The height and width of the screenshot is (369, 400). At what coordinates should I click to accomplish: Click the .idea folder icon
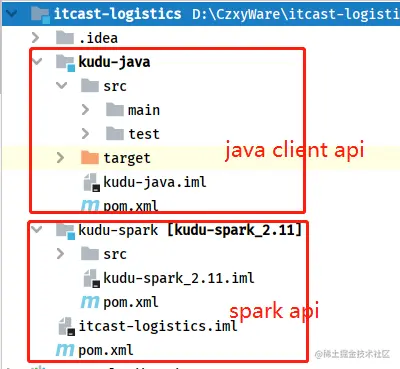tap(65, 37)
